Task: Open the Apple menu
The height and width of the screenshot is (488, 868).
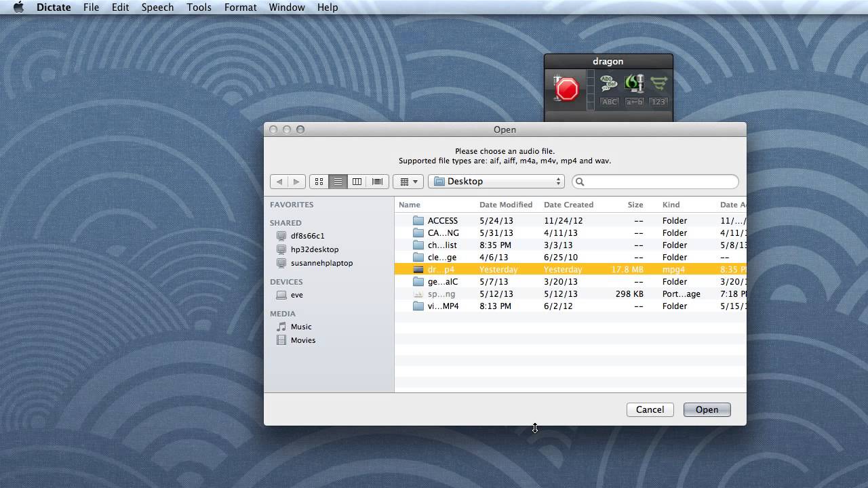Action: 18,7
